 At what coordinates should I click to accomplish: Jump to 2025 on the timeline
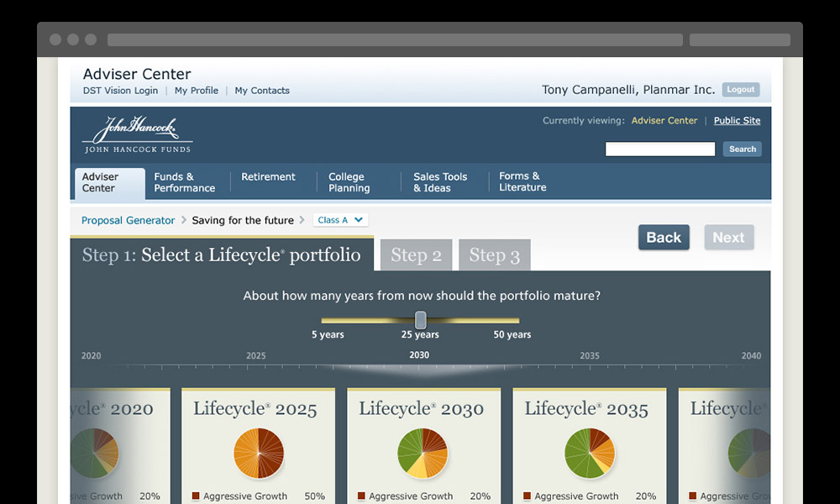point(256,355)
